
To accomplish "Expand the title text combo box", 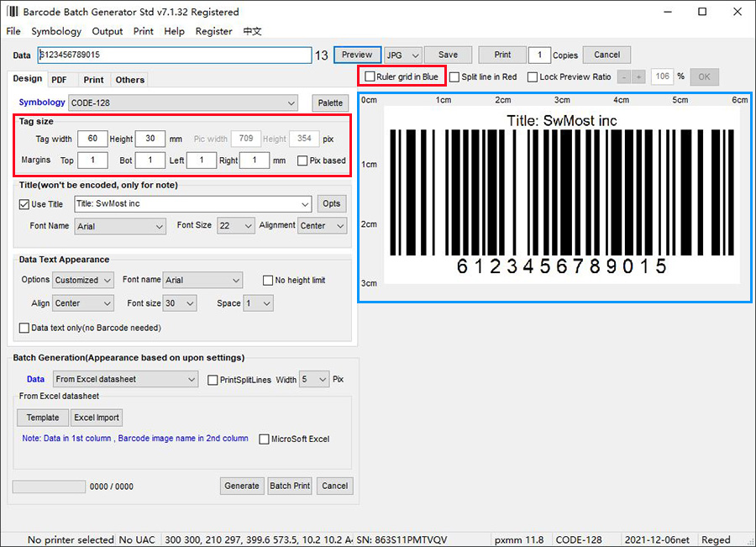I will (x=193, y=203).
